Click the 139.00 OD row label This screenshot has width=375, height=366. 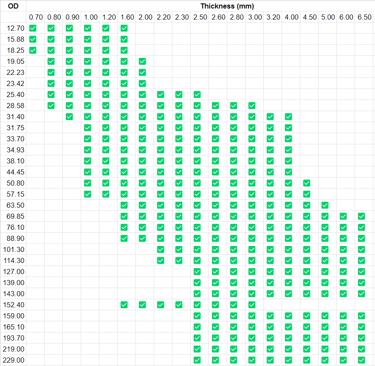14,283
